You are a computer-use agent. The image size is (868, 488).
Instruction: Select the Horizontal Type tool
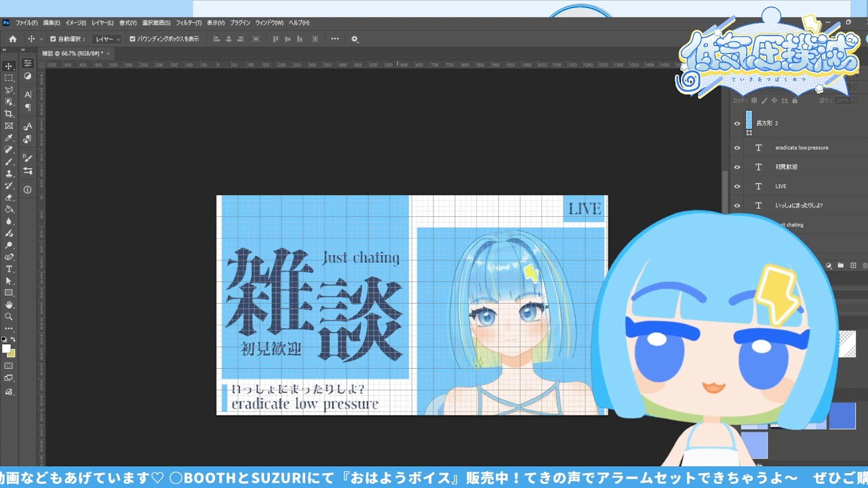point(9,269)
